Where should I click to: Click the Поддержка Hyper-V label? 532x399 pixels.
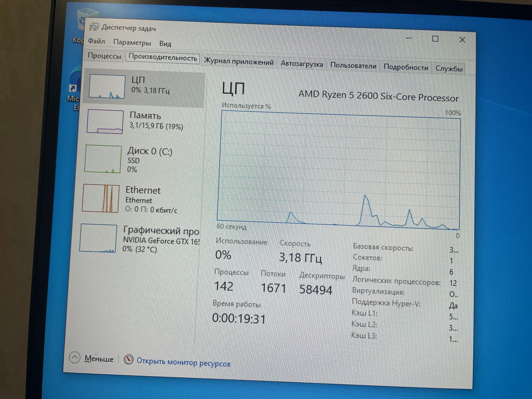tap(386, 303)
